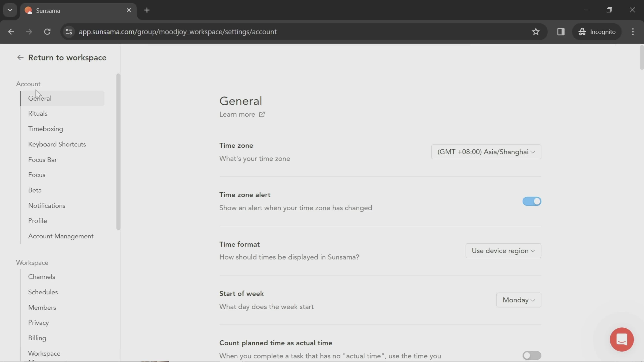
Task: Click the Focus Bar settings icon
Action: pos(42,160)
